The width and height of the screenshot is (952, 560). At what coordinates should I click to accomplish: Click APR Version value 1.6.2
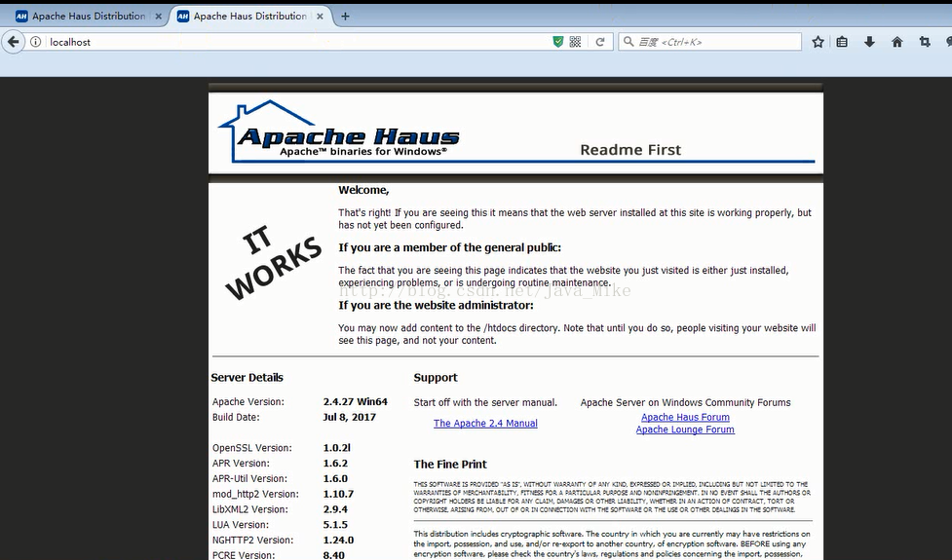click(x=335, y=463)
